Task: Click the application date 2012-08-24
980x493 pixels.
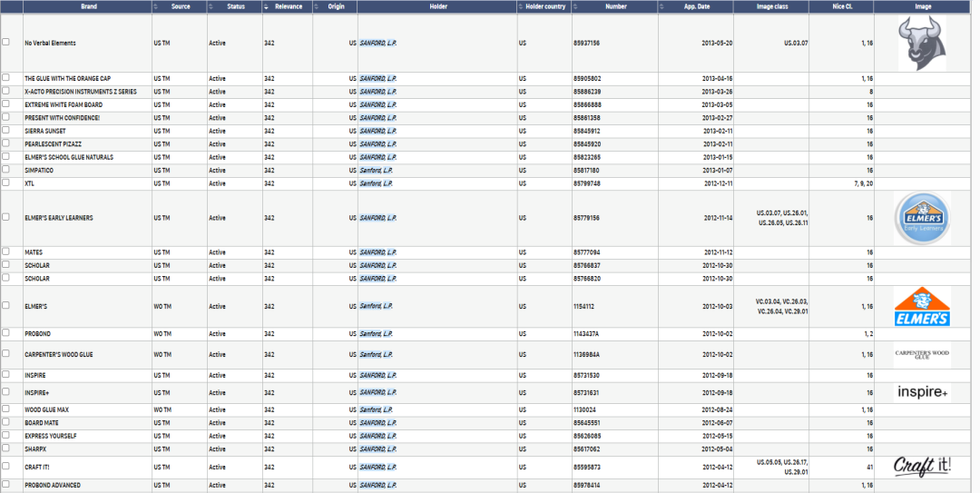Action: pyautogui.click(x=717, y=410)
